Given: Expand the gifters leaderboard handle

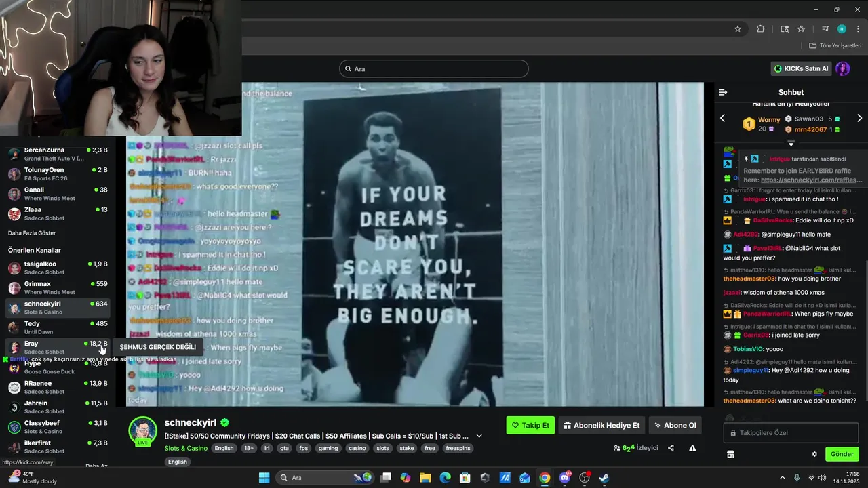Looking at the screenshot, I should coord(791,142).
